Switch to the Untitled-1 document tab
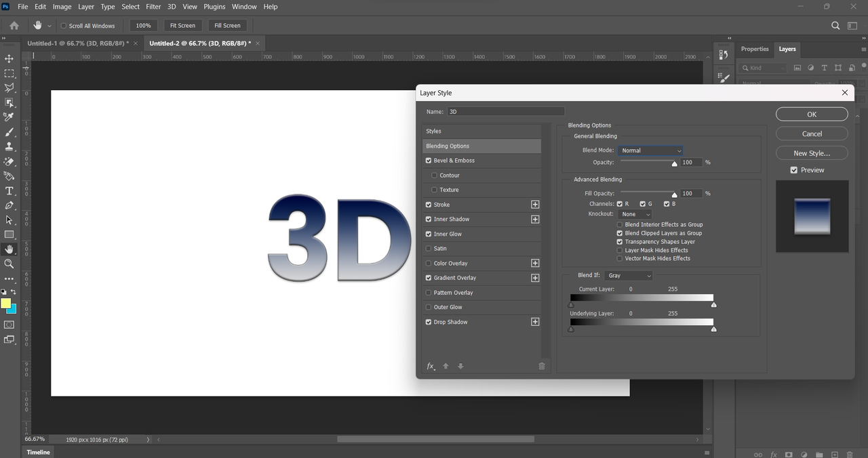The height and width of the screenshot is (458, 868). (77, 43)
